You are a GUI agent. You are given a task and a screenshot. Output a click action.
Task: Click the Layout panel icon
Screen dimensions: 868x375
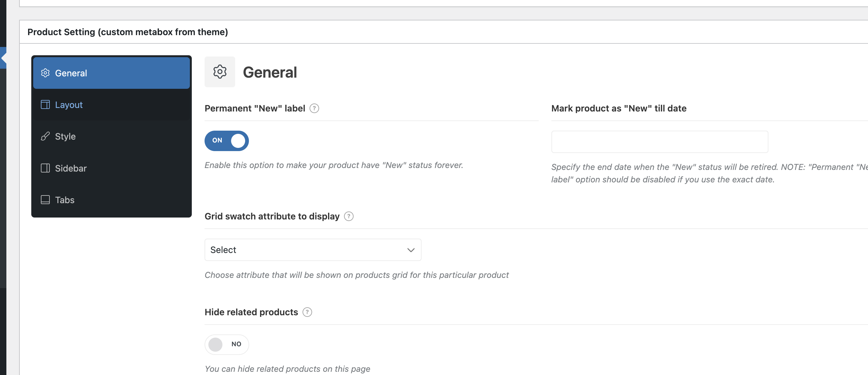point(45,104)
